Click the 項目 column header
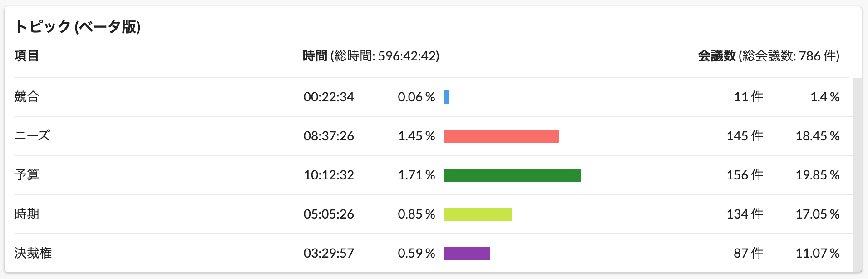This screenshot has height=279, width=868. [x=26, y=56]
